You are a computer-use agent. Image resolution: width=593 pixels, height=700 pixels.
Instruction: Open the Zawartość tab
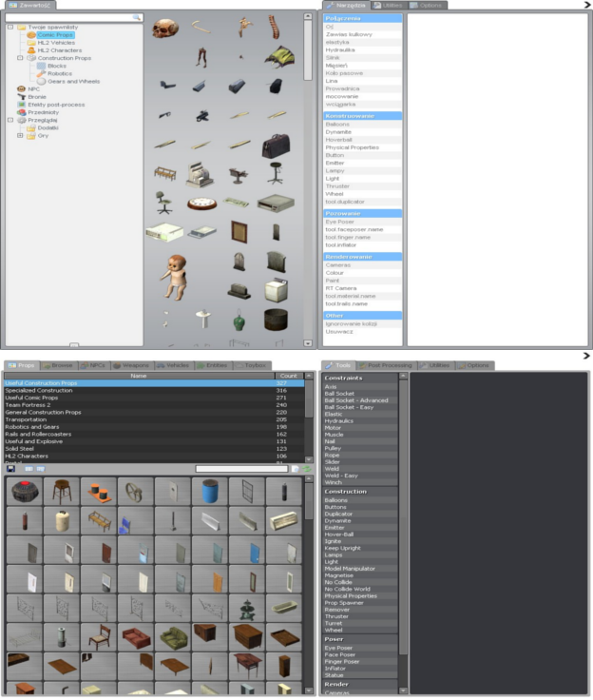click(30, 6)
